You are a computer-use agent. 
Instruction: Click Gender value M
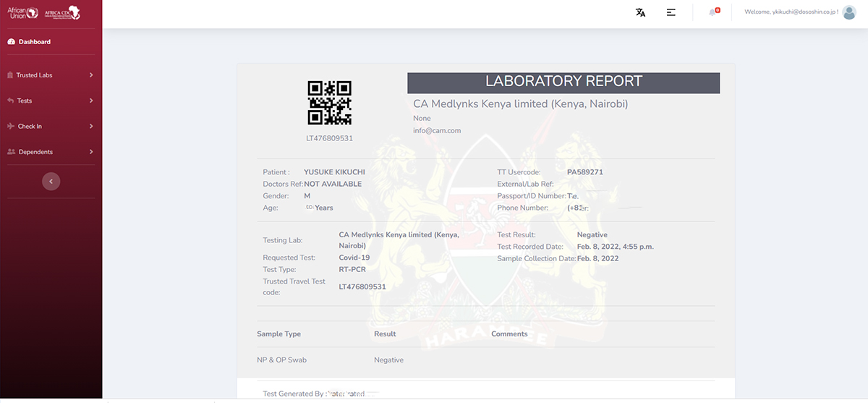coord(307,196)
